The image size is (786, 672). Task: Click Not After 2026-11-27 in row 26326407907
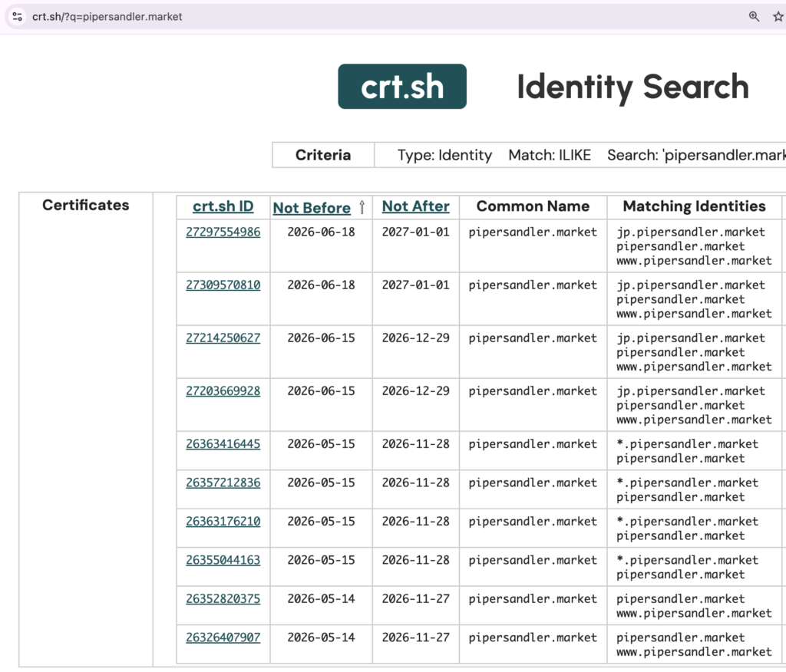(415, 637)
